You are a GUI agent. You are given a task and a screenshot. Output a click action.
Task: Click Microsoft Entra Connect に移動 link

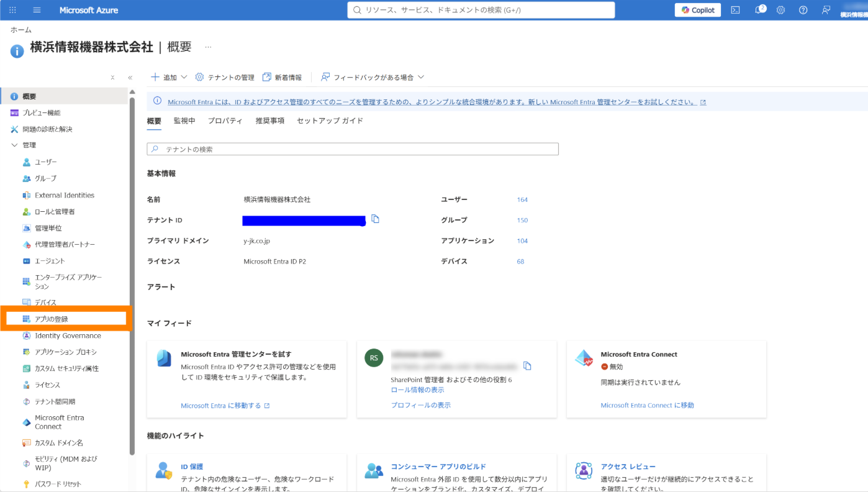(647, 405)
